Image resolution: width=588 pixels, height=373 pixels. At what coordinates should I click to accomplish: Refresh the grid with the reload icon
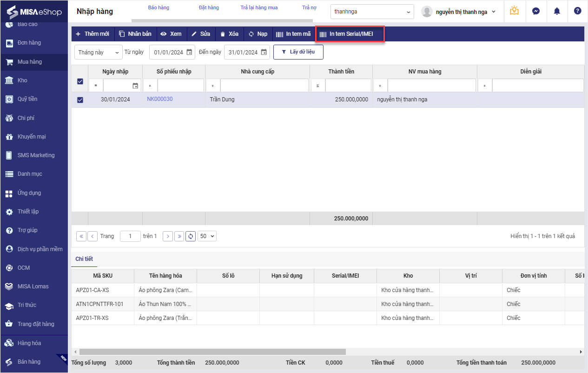click(x=191, y=236)
